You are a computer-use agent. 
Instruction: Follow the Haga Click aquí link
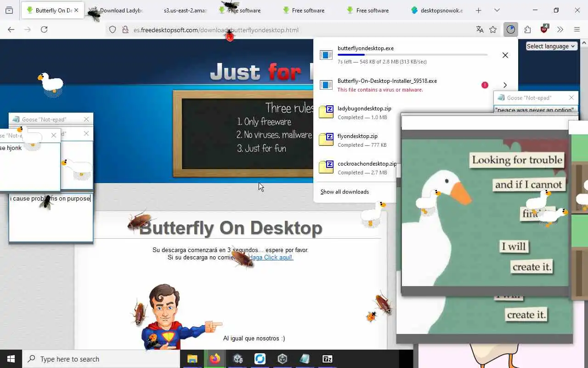pos(271,257)
